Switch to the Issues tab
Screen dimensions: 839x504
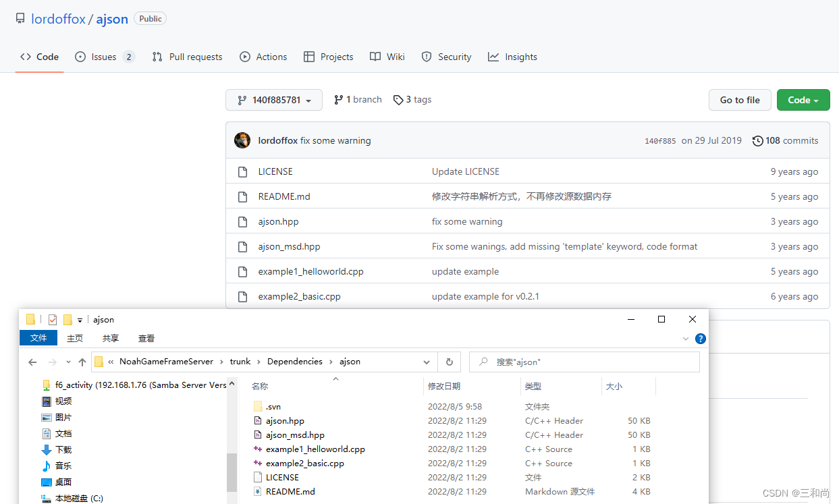coord(105,57)
